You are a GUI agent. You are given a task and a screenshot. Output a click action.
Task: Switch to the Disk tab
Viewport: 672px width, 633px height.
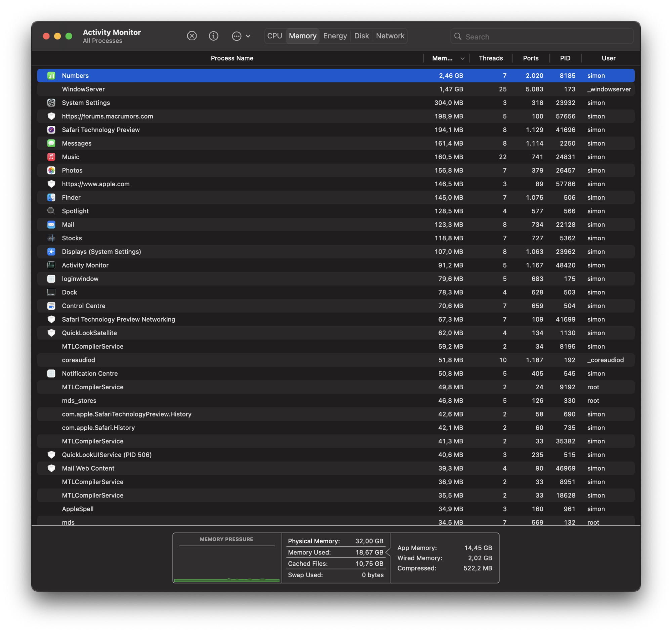[361, 36]
